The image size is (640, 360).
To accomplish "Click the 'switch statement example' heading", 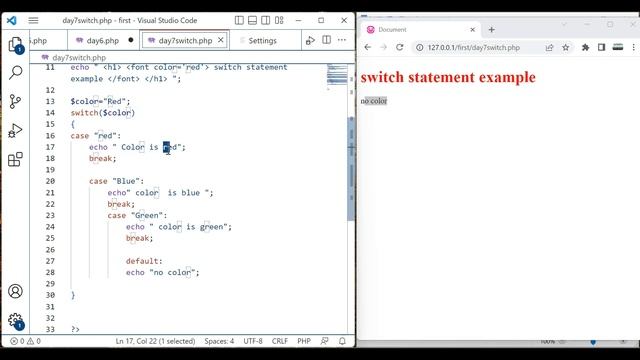I will click(448, 77).
